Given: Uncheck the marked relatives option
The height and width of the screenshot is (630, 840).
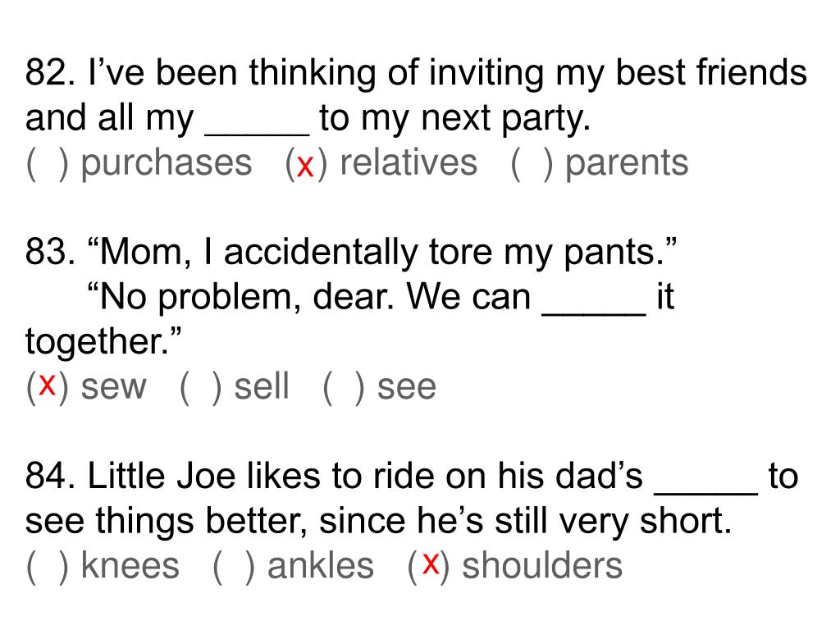Looking at the screenshot, I should 305,164.
